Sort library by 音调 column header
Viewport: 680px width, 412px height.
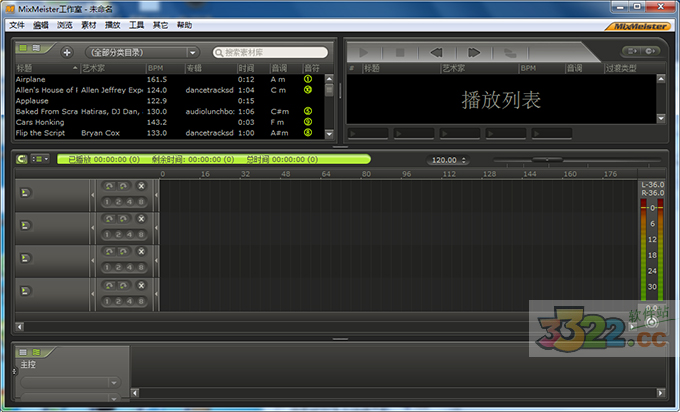click(285, 68)
